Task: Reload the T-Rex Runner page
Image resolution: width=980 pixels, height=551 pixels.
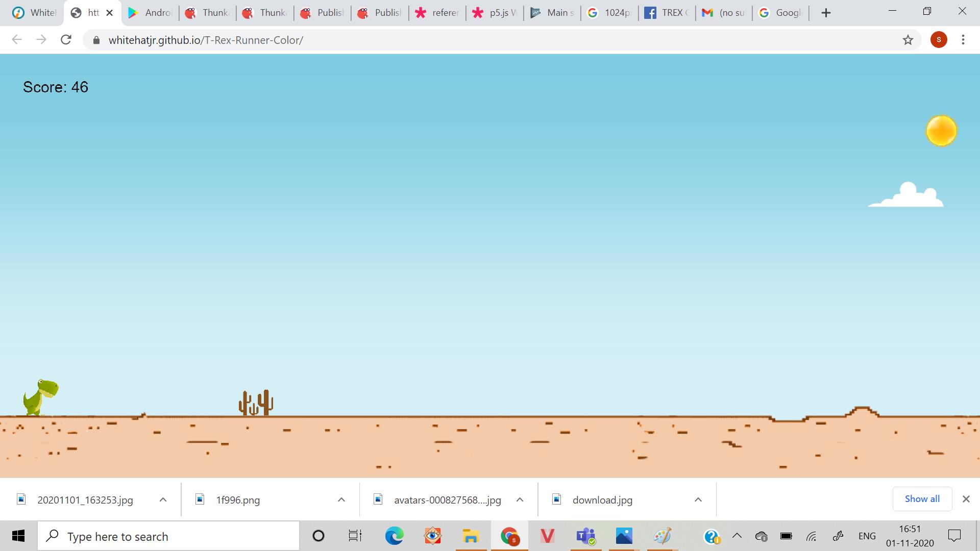Action: pos(66,40)
